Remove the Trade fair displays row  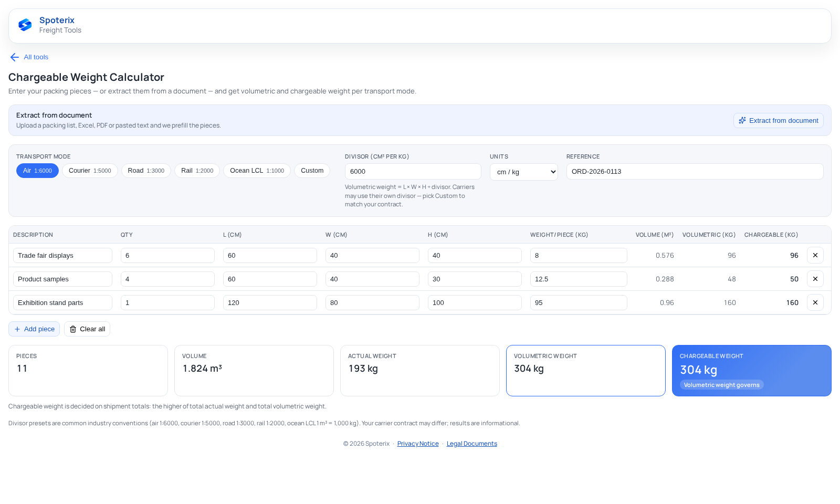tap(815, 255)
